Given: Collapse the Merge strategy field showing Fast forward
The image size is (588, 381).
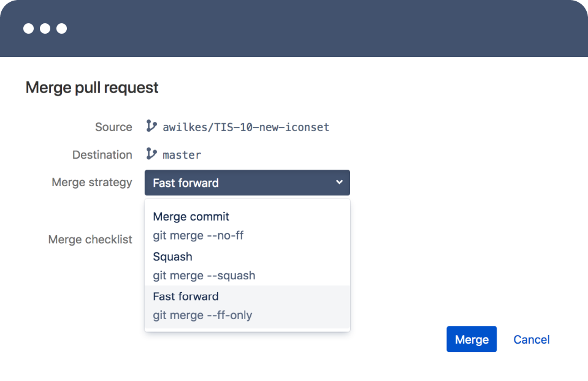Looking at the screenshot, I should [x=246, y=183].
